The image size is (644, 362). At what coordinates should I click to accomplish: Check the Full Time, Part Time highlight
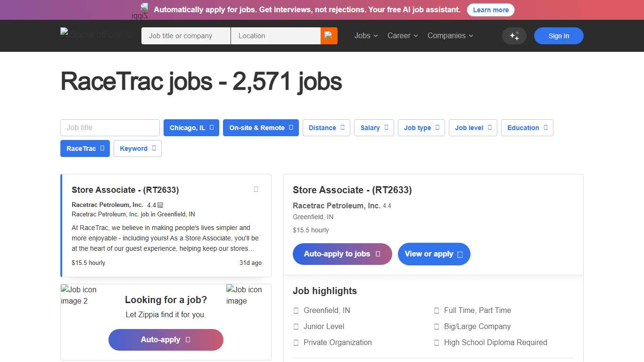click(x=436, y=310)
